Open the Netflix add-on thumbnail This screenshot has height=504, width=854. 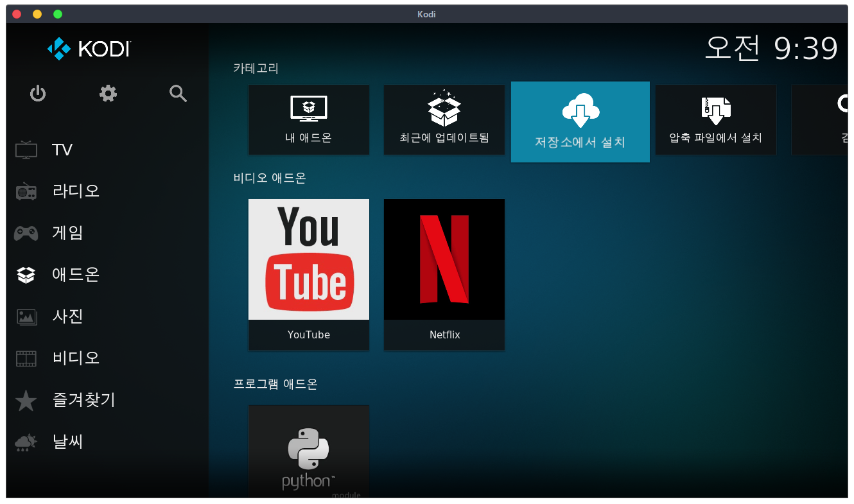pyautogui.click(x=444, y=259)
